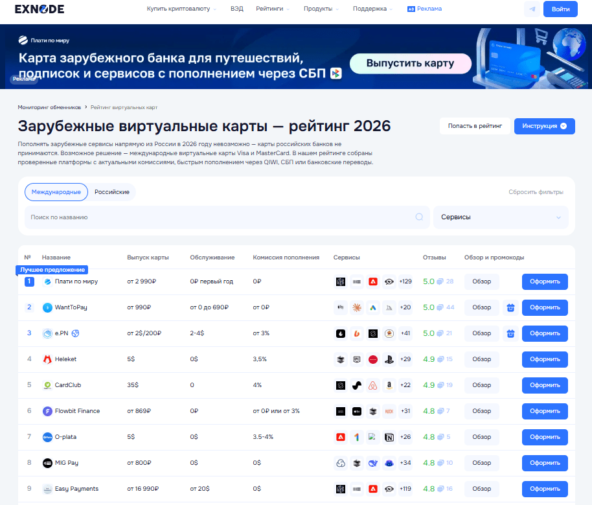
Task: Click the O-plata logo icon
Action: click(x=48, y=437)
